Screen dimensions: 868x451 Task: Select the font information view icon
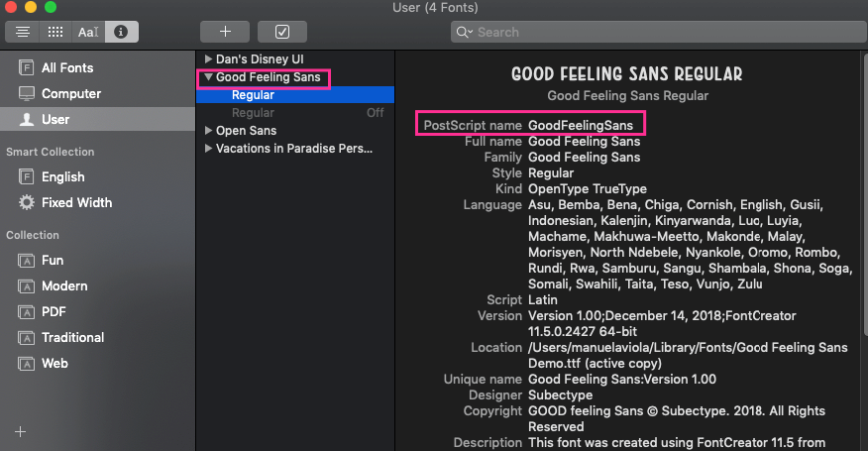[x=121, y=32]
